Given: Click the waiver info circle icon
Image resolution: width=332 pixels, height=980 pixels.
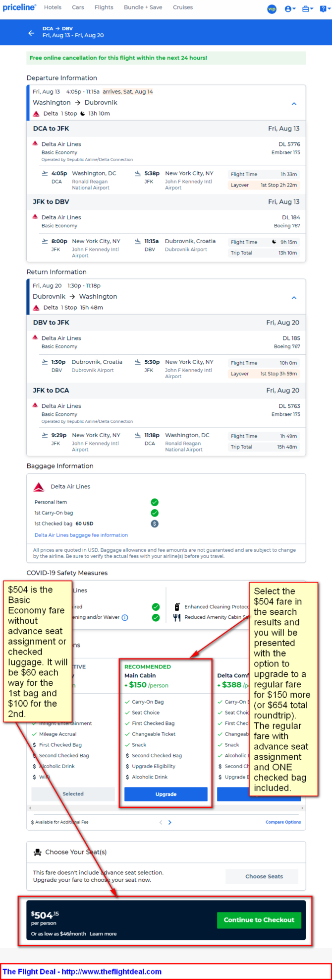Looking at the screenshot, I should point(125,618).
